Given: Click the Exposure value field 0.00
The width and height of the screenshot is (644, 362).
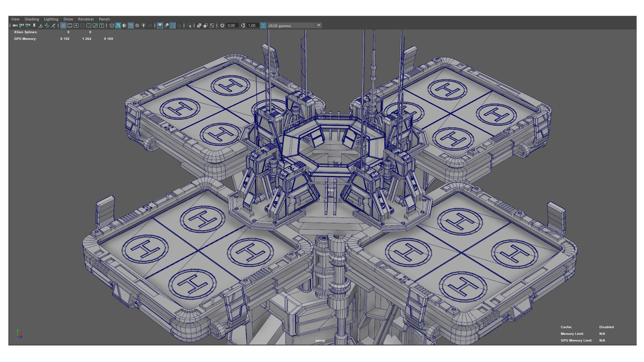Looking at the screenshot, I should click(231, 25).
